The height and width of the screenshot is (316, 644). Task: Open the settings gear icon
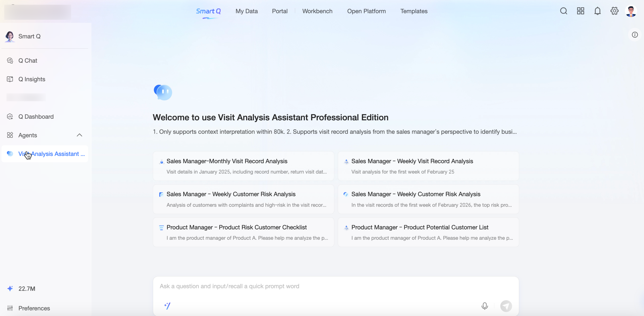coord(614,11)
